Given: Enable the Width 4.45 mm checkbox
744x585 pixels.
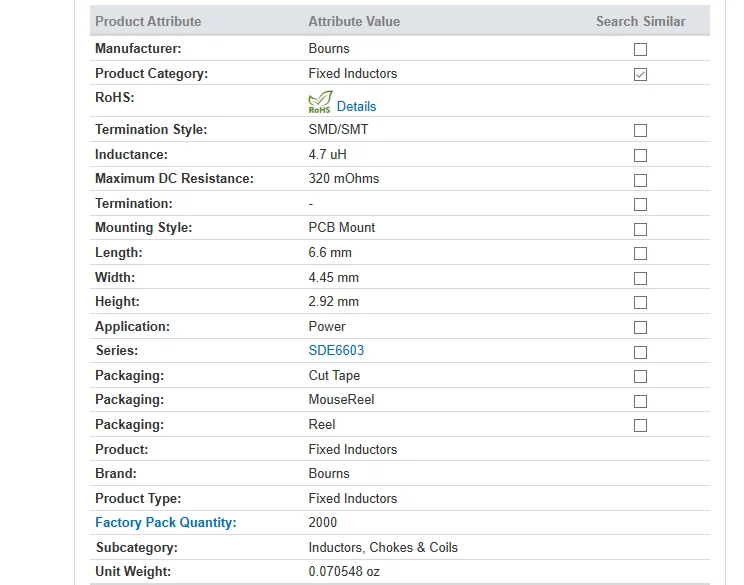Looking at the screenshot, I should (640, 279).
